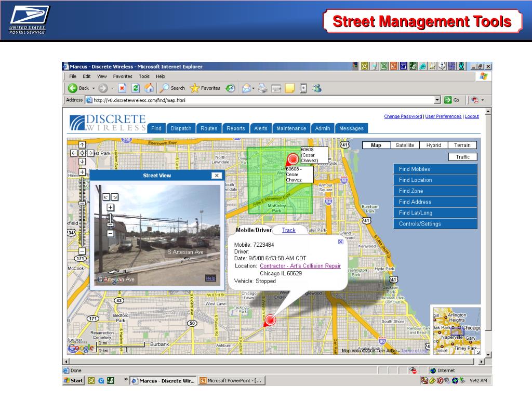Screen dimensions: 532x399
Task: Switch to the Track tab in balloon
Action: tap(289, 230)
